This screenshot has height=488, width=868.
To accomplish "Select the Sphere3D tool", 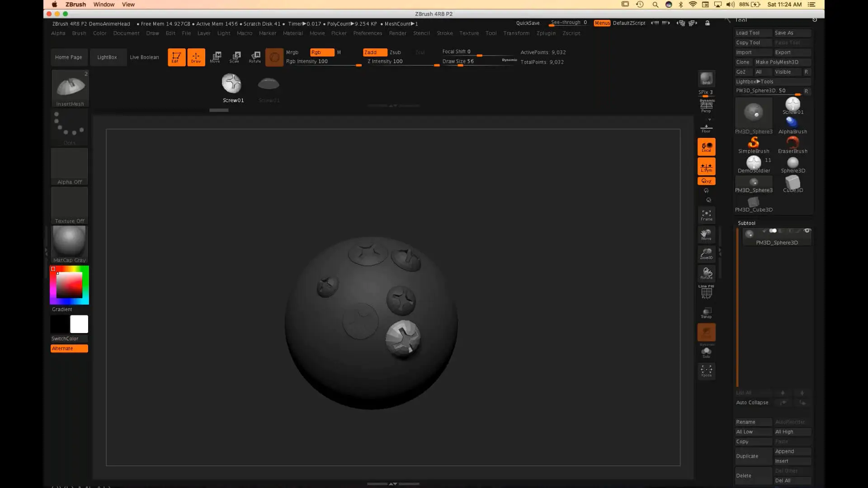I will tap(793, 164).
